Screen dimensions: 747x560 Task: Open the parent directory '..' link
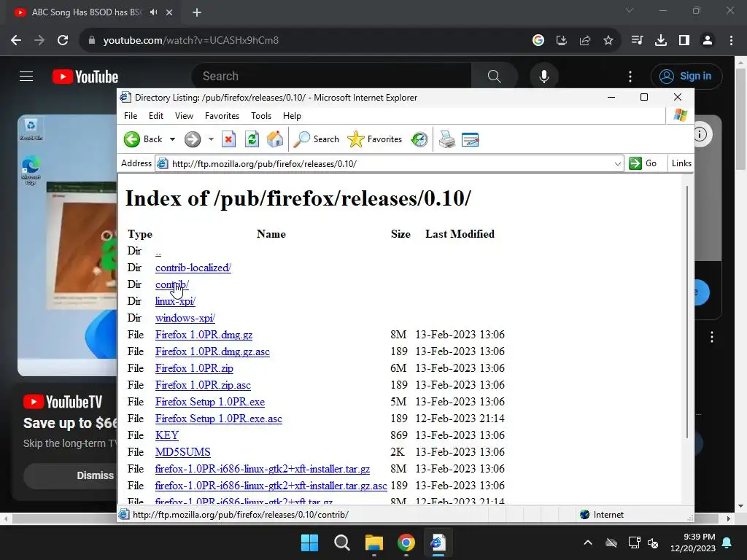pyautogui.click(x=158, y=251)
